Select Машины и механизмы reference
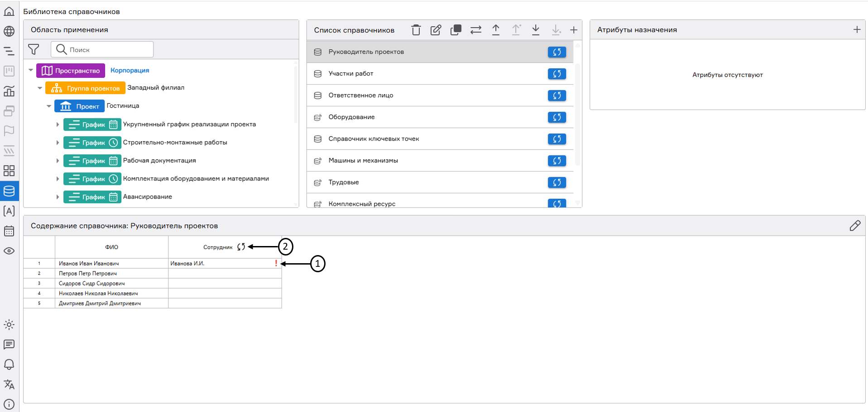This screenshot has width=868, height=412. 363,161
